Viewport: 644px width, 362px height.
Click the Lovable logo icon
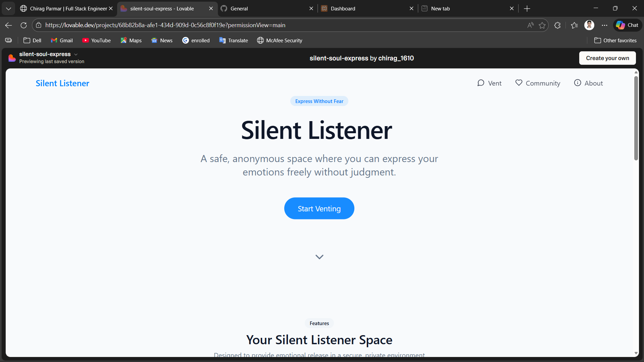(x=12, y=58)
